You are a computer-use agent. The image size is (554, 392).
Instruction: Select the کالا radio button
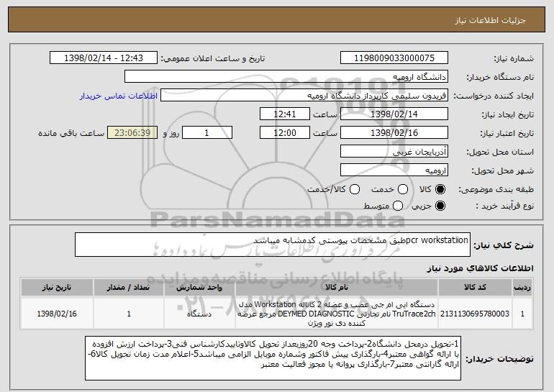pyautogui.click(x=440, y=189)
